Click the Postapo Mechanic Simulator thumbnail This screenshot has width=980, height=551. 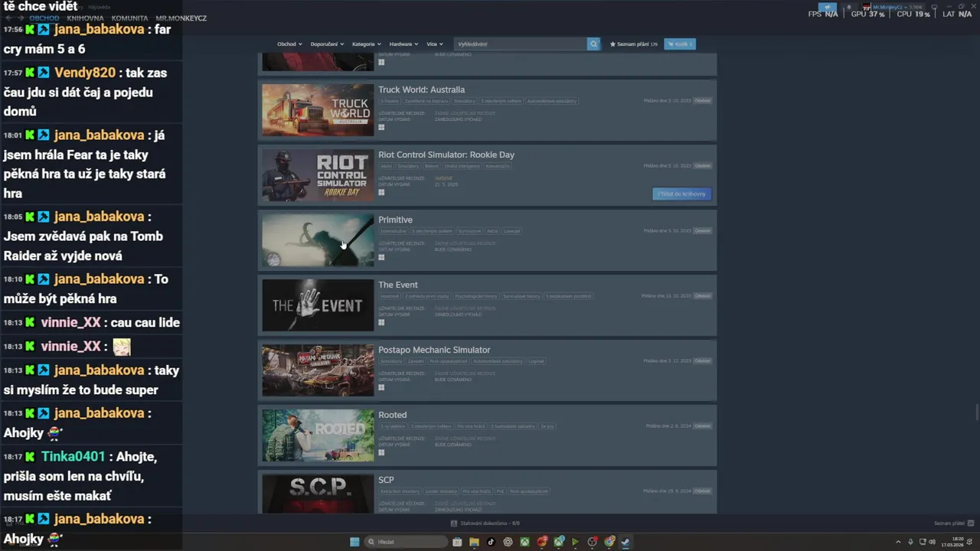[318, 370]
